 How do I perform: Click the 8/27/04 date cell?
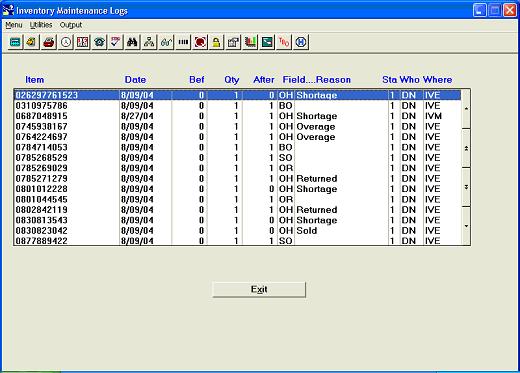point(137,116)
